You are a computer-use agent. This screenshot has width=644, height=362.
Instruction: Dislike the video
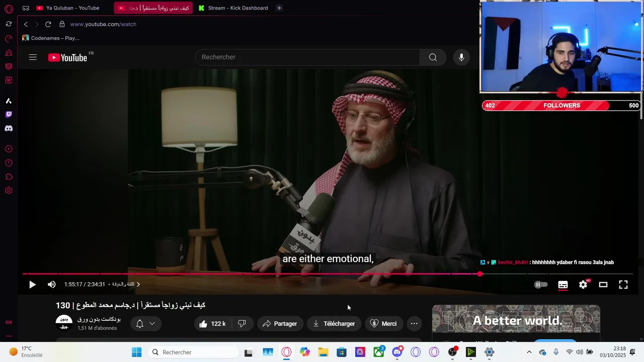coord(242,324)
